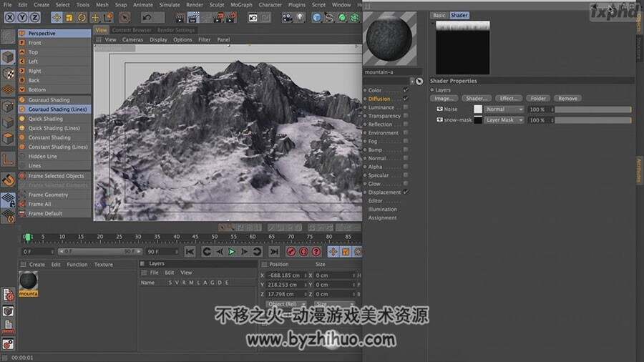Toggle the Color channel checkbox
This screenshot has width=644, height=362.
406,90
